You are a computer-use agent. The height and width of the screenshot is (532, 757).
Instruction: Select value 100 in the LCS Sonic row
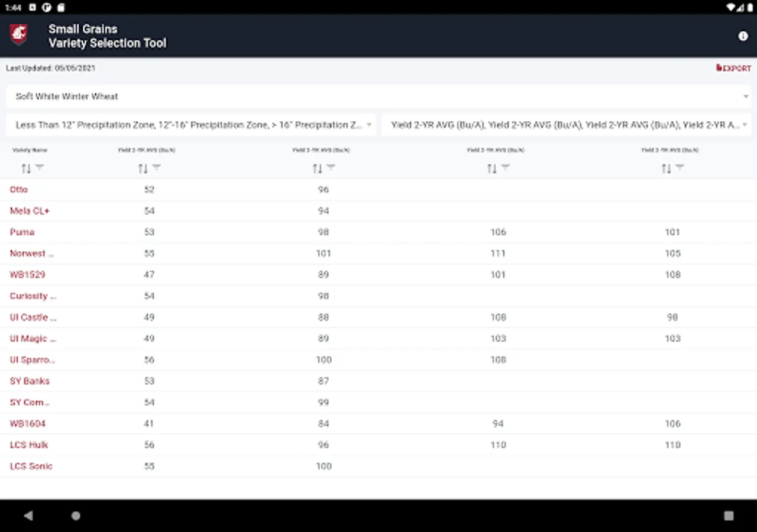coord(323,466)
